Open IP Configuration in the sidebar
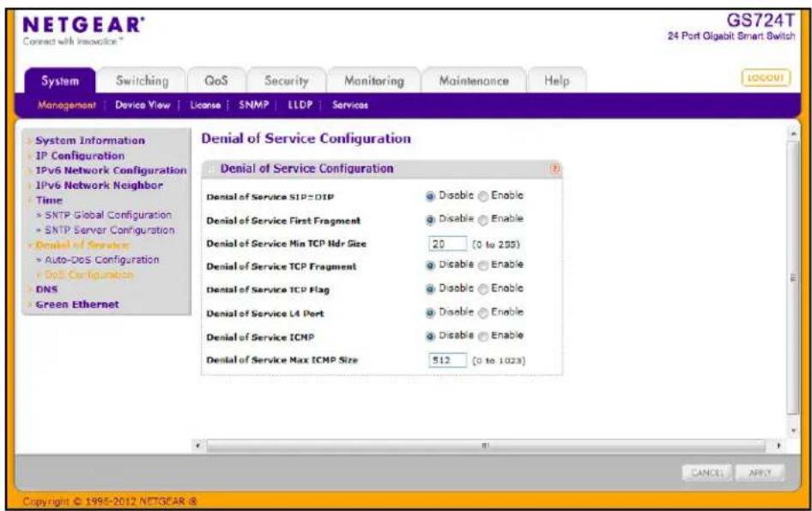 point(80,155)
